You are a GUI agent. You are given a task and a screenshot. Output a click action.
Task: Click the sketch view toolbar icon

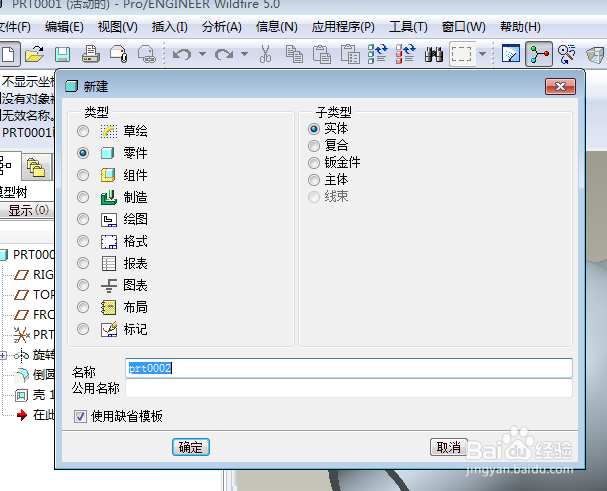pos(511,54)
